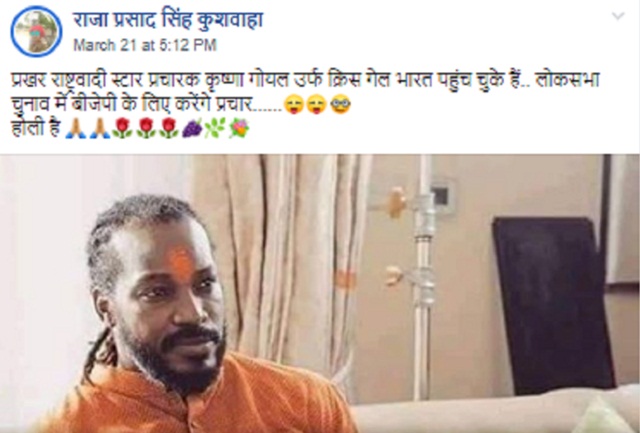Click the first line of the Hindi caption
This screenshot has height=433, width=640.
tap(305, 80)
